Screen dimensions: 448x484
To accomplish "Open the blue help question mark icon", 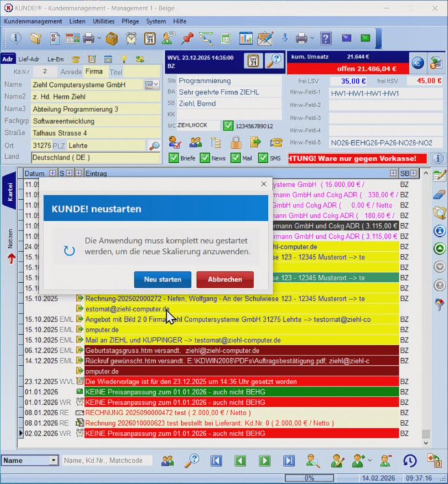I will pyautogui.click(x=325, y=38).
